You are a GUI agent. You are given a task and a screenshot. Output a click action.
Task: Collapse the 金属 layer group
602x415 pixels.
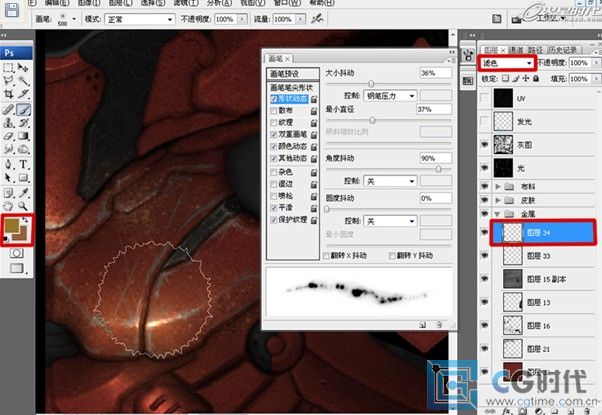pos(498,214)
